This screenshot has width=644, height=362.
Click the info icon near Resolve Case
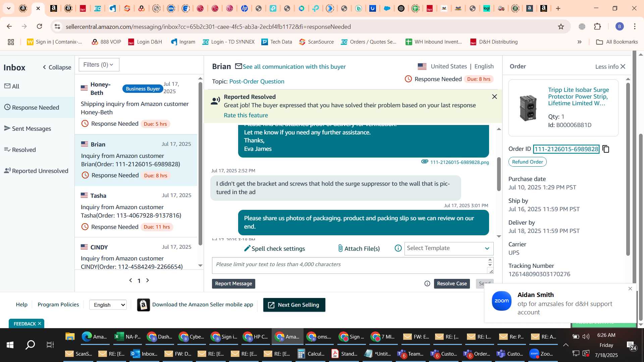click(x=427, y=284)
